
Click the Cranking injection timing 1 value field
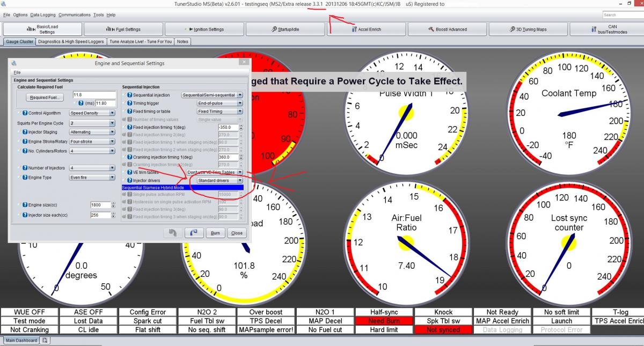click(x=228, y=157)
